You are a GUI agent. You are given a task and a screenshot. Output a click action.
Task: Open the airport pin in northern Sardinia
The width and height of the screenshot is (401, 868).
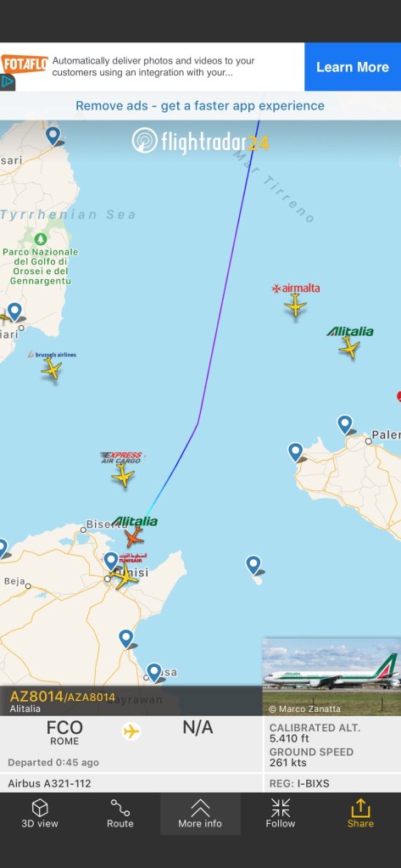tap(53, 136)
